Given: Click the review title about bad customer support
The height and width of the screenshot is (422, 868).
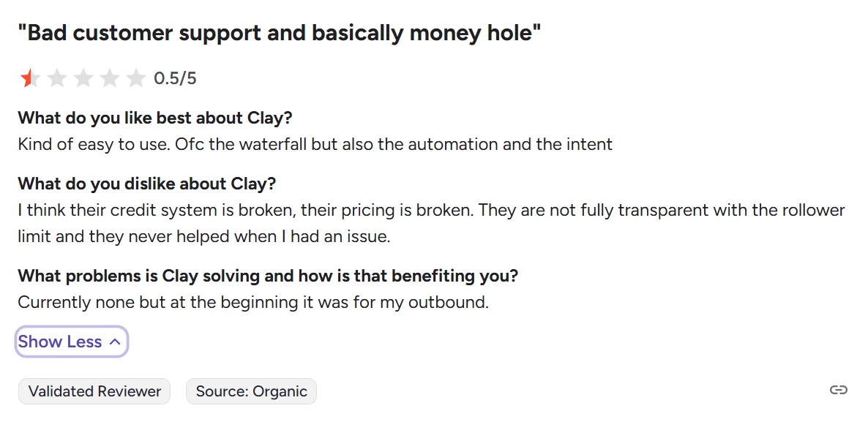Looking at the screenshot, I should click(x=279, y=33).
